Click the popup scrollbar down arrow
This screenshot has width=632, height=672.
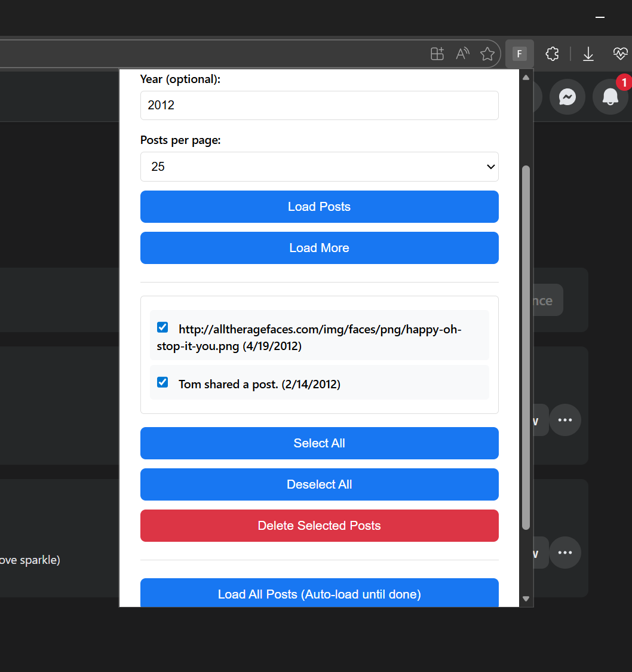tap(526, 599)
